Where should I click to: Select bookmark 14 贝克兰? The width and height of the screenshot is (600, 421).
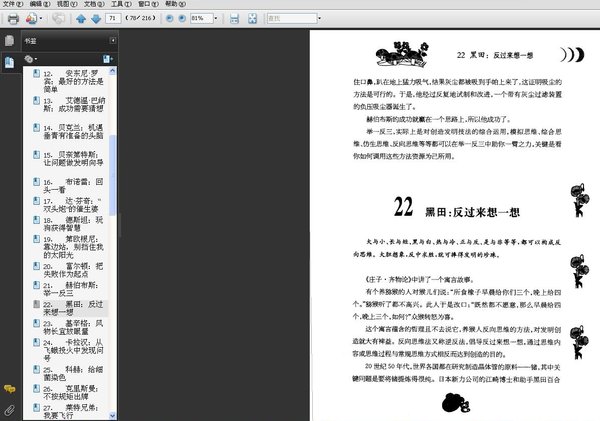[73, 131]
